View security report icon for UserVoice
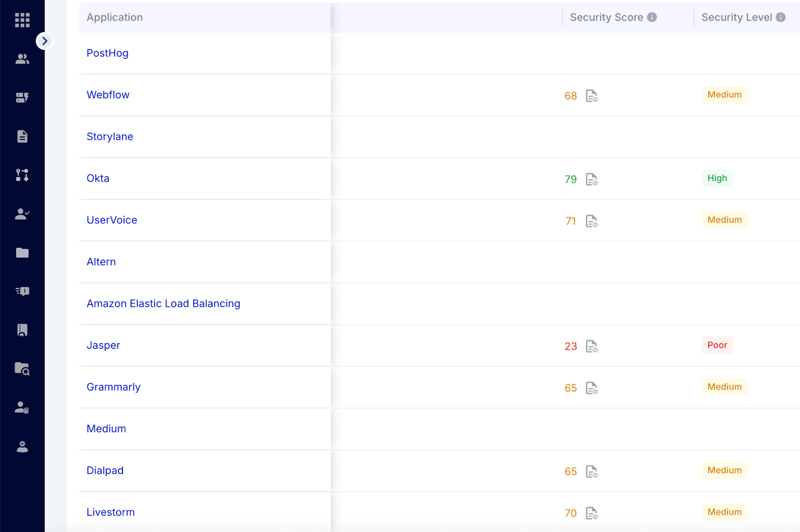 click(x=592, y=221)
